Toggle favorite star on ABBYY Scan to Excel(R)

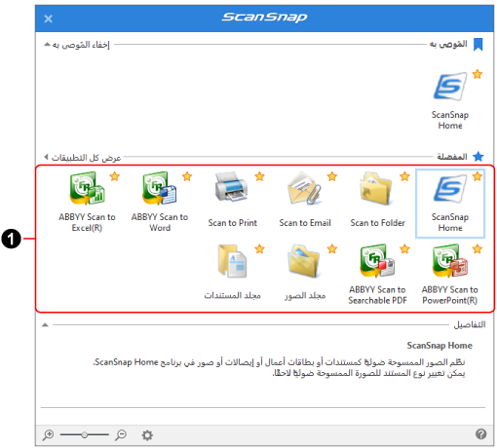(x=115, y=176)
